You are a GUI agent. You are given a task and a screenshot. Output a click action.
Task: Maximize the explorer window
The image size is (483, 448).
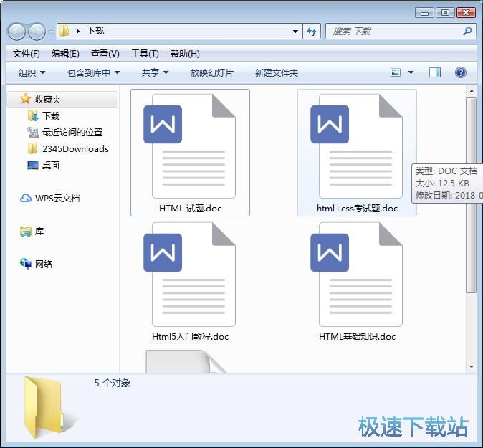click(445, 13)
